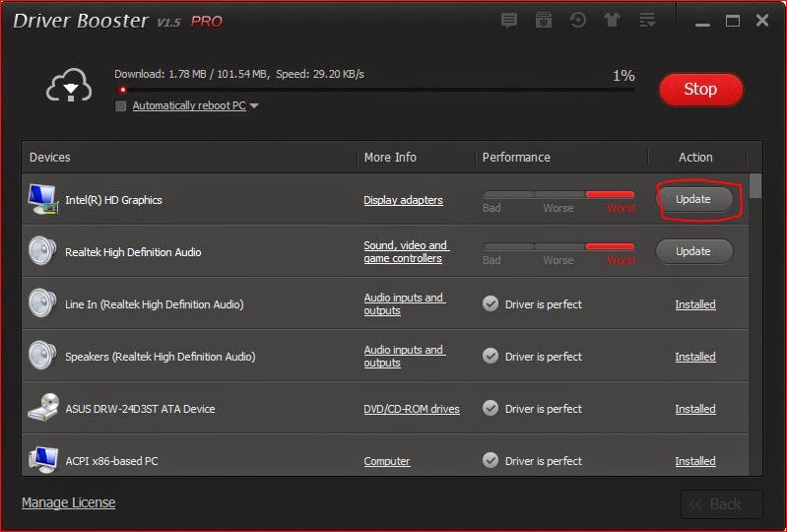
Task: Click the Line In device speaker icon
Action: 42,302
